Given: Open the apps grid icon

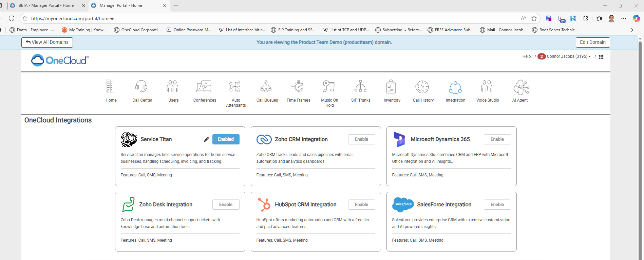Looking at the screenshot, I should [601, 57].
